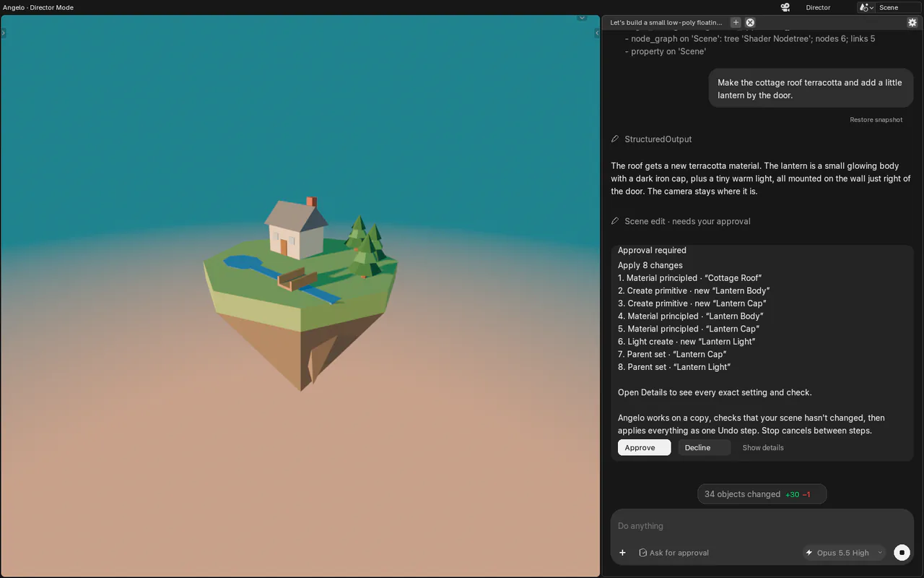This screenshot has height=578, width=924.
Task: Click the "Make the cottage roof terracotta" user message
Action: [x=810, y=89]
